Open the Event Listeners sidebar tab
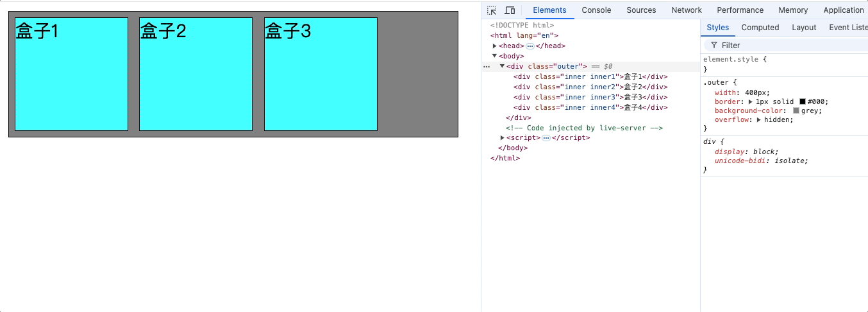The height and width of the screenshot is (312, 868). 848,28
